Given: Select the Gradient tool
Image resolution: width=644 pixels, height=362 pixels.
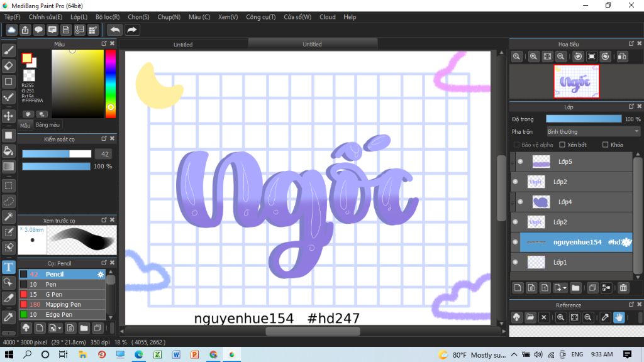Looking at the screenshot, I should tap(9, 166).
